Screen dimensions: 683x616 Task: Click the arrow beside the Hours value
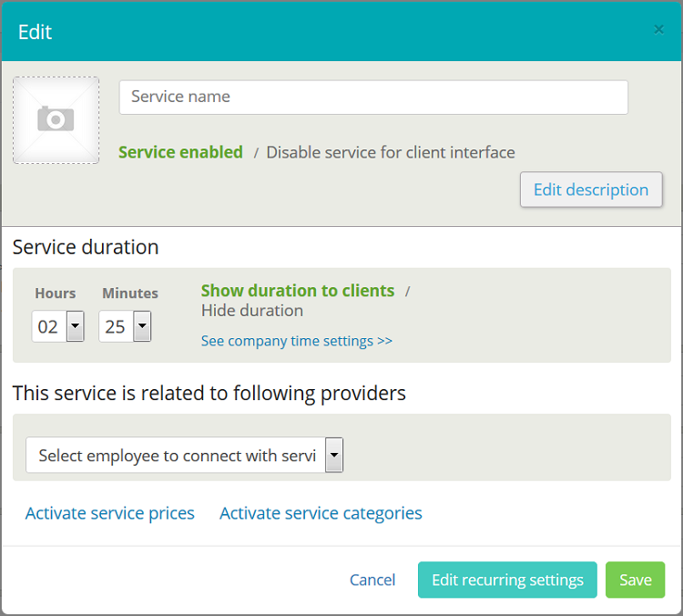pos(76,326)
